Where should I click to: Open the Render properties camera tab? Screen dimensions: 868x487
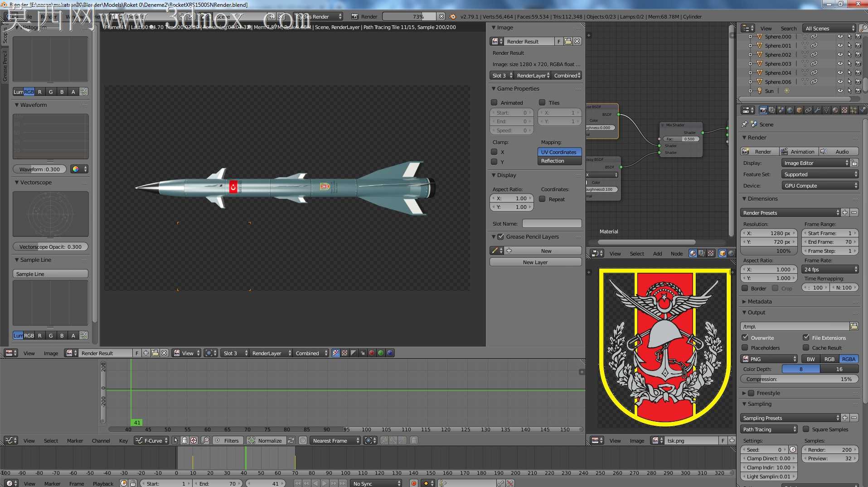click(x=763, y=110)
